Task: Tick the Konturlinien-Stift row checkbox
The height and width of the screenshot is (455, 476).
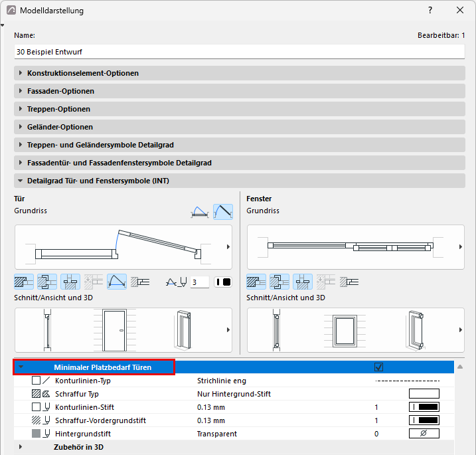Action: click(36, 407)
